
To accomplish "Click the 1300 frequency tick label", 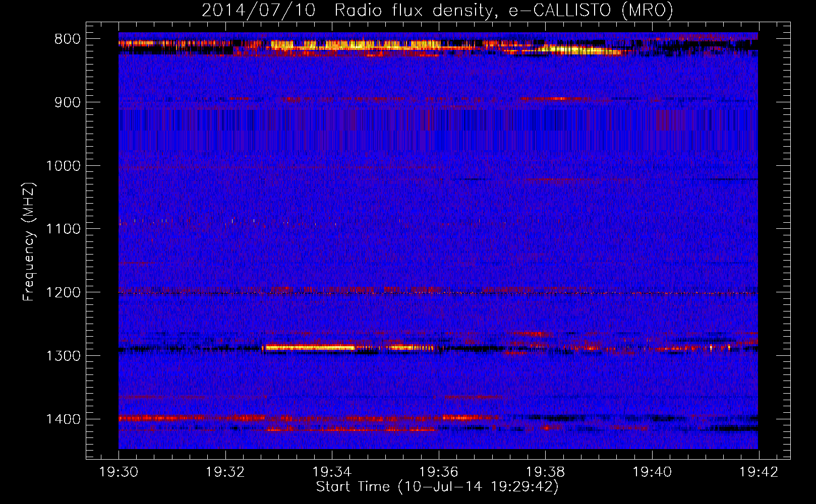I will pos(63,356).
